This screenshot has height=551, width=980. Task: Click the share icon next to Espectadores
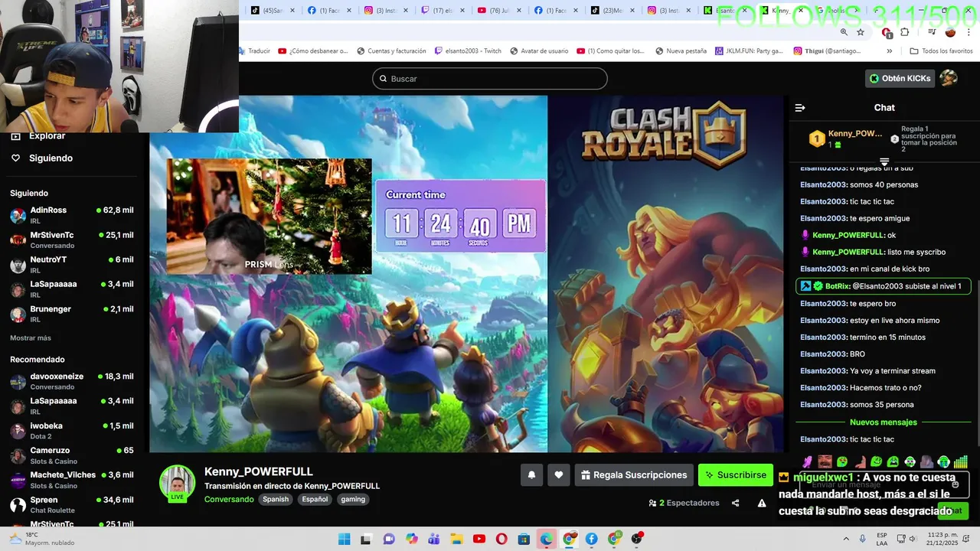735,503
